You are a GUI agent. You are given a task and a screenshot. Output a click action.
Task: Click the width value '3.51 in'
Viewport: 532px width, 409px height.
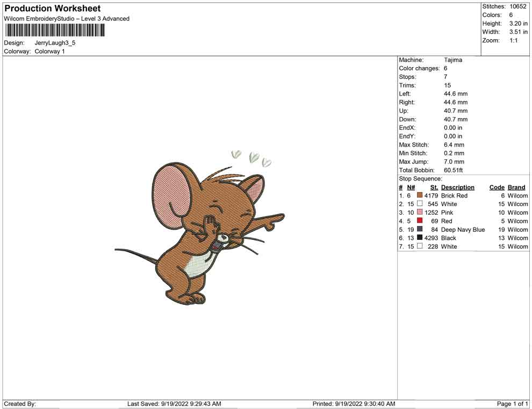pos(519,32)
